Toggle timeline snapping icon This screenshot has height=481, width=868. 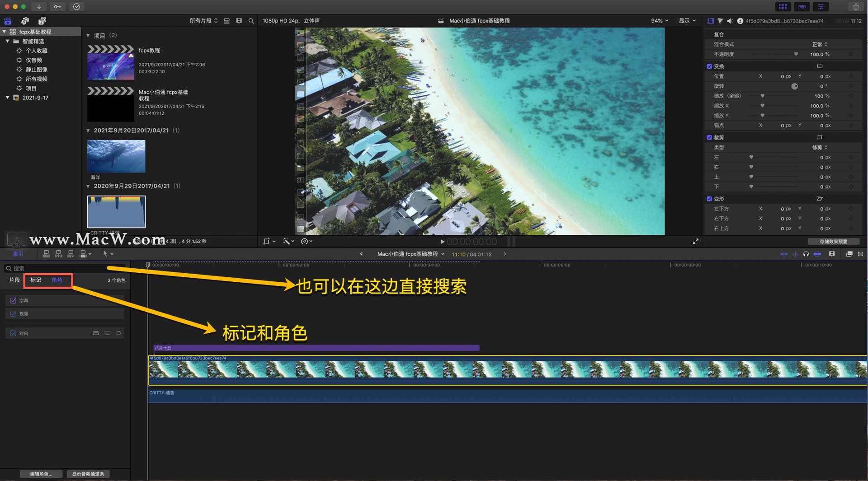817,254
